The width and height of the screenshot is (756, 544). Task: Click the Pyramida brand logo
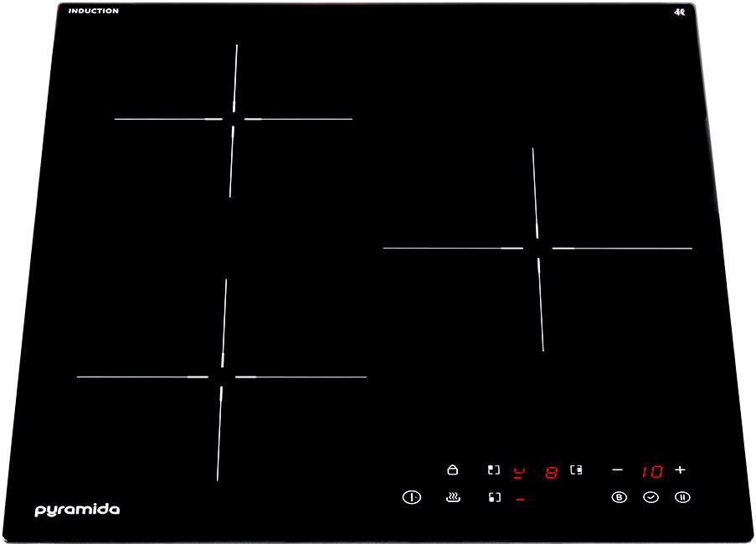pyautogui.click(x=77, y=510)
